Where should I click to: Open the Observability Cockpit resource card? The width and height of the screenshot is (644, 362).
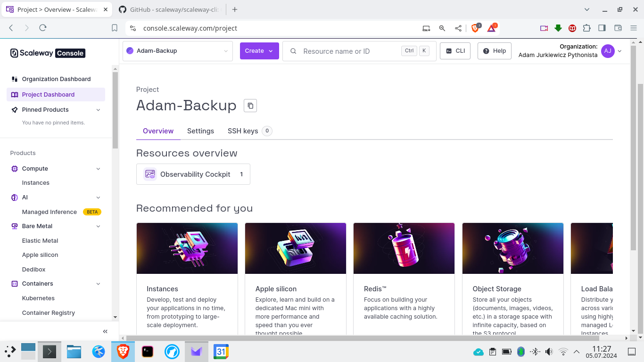tap(193, 174)
